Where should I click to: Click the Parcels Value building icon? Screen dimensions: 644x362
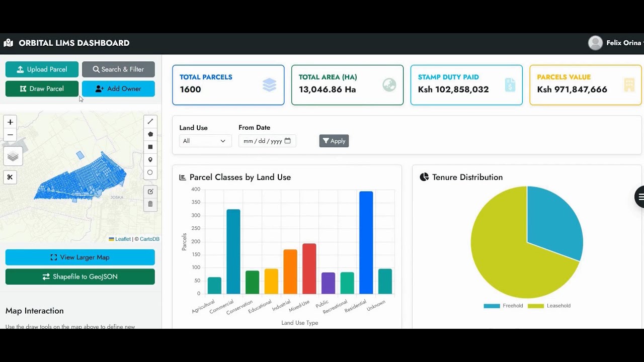(629, 85)
